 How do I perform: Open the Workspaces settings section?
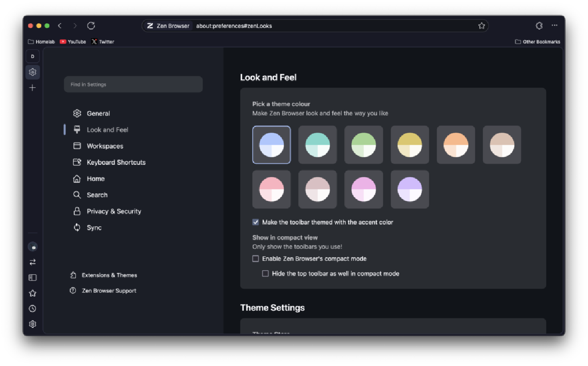tap(105, 146)
